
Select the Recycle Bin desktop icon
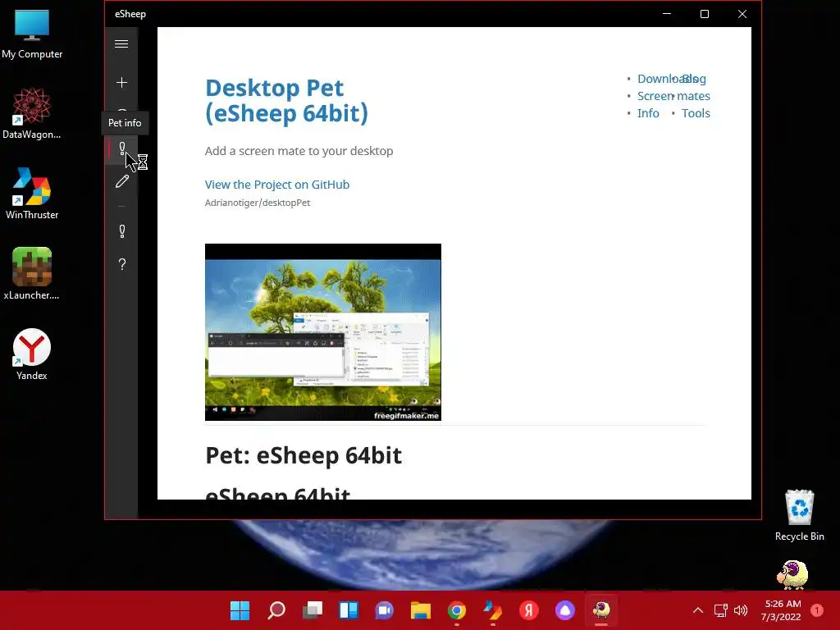[799, 515]
